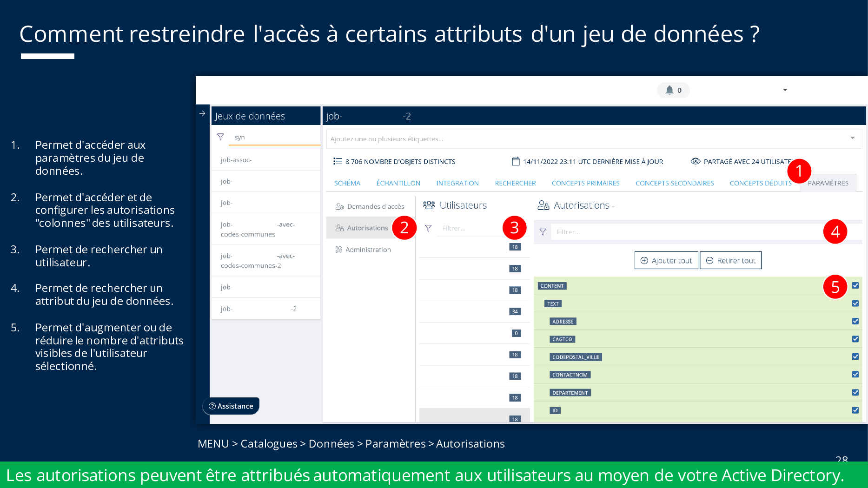Viewport: 868px width, 488px height.
Task: Click the Ajouter tout button
Action: coord(666,260)
